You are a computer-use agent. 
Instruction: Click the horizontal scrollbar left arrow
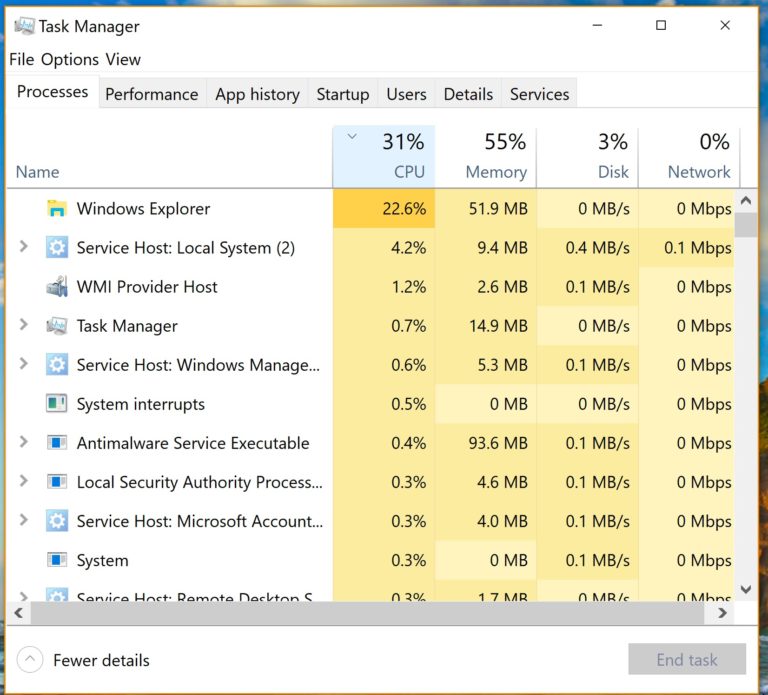[x=19, y=613]
